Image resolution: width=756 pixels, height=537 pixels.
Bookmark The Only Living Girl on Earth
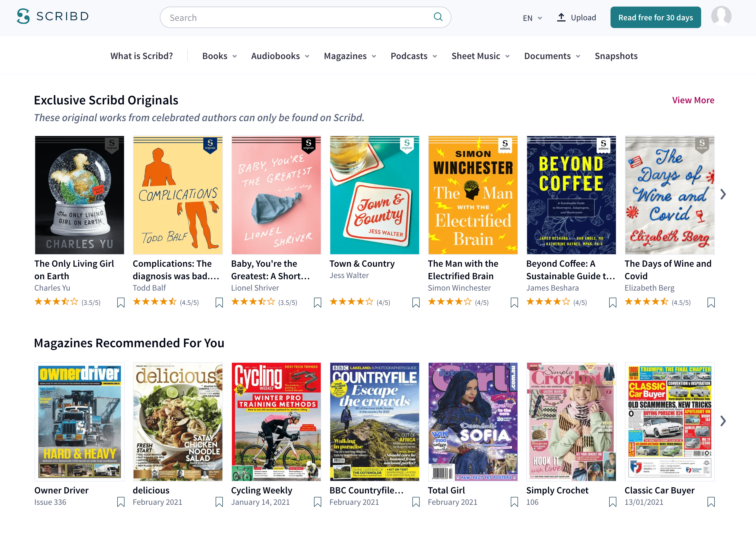pos(121,303)
